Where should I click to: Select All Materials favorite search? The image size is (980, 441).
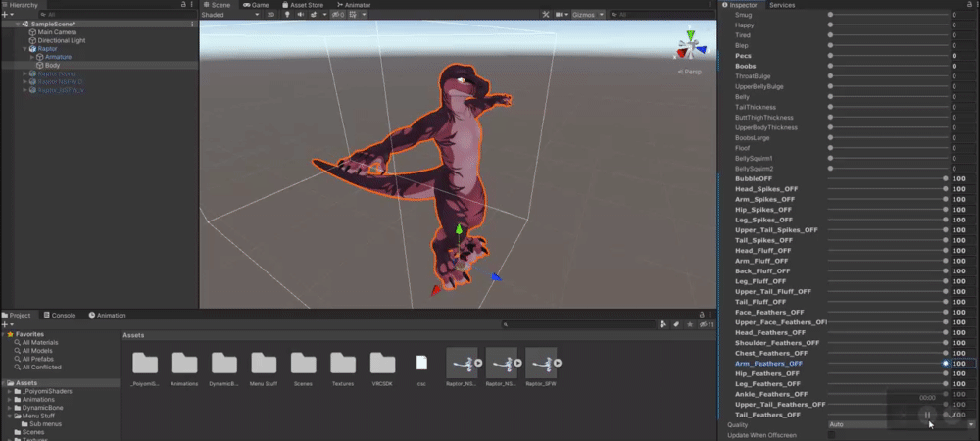pyautogui.click(x=40, y=342)
